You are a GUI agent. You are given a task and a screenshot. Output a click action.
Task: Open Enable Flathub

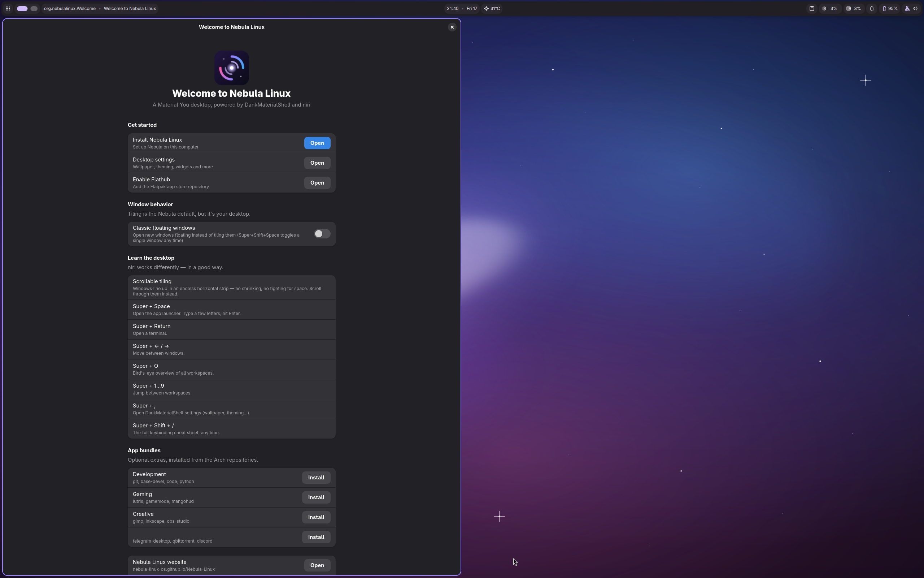click(317, 183)
